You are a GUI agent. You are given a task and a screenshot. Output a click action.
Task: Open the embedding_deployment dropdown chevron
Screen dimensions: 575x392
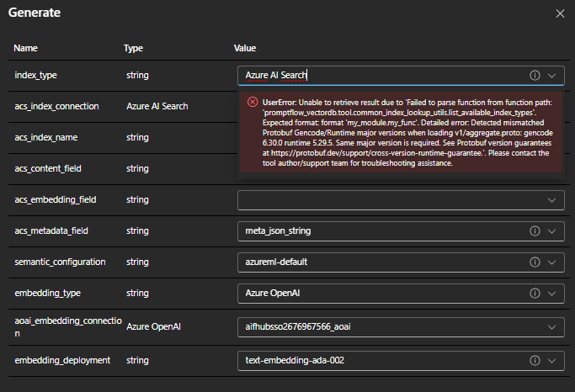[x=551, y=361]
